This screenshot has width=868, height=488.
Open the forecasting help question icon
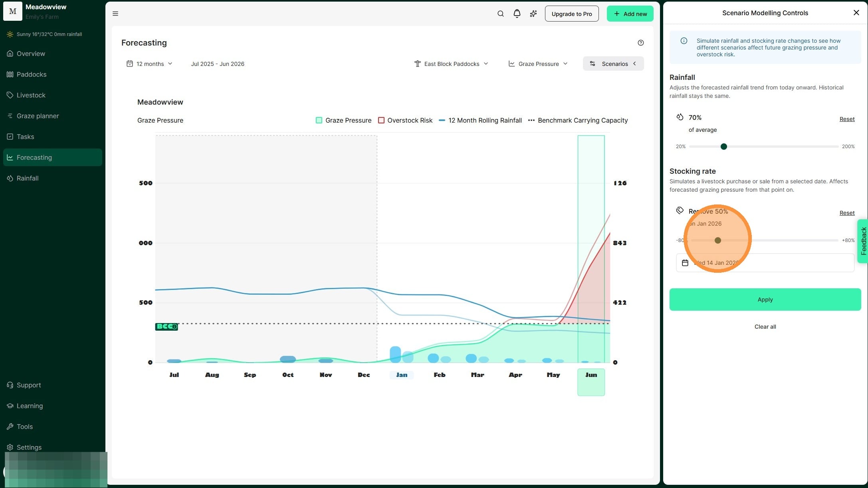tap(640, 43)
